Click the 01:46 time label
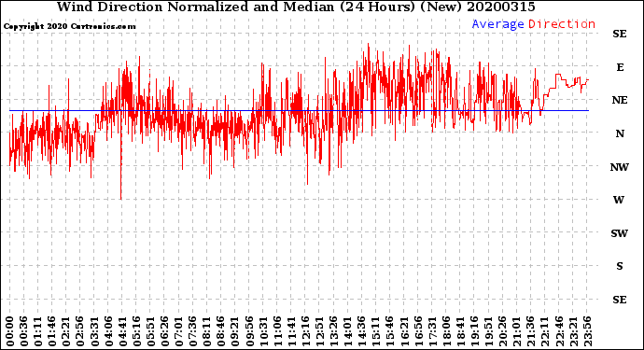This screenshot has width=644, height=350. [x=51, y=331]
